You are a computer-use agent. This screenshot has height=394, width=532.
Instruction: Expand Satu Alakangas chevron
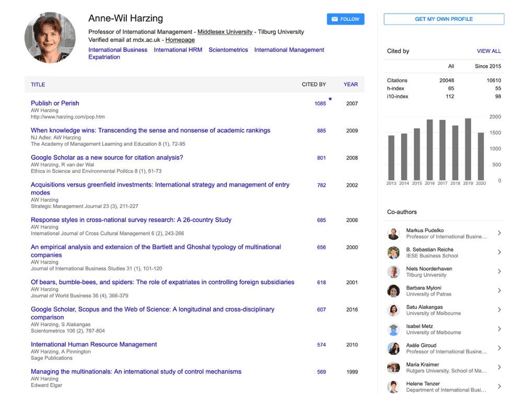500,310
